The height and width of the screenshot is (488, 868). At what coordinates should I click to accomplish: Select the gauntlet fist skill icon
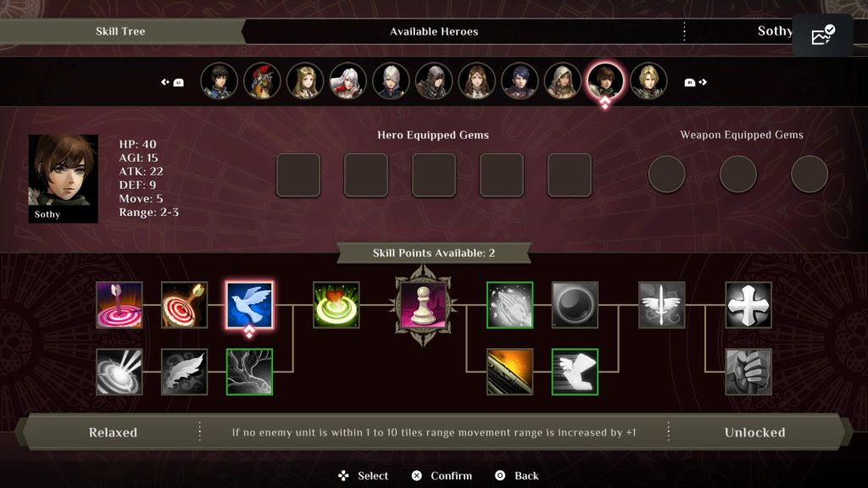(748, 372)
